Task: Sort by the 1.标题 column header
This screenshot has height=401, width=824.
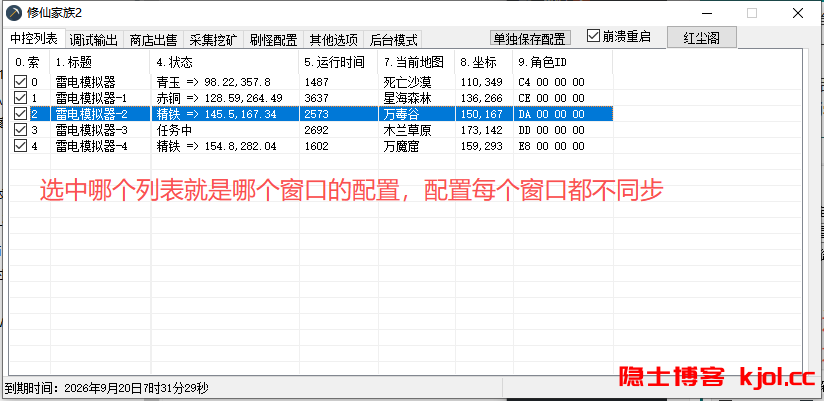Action: 100,63
